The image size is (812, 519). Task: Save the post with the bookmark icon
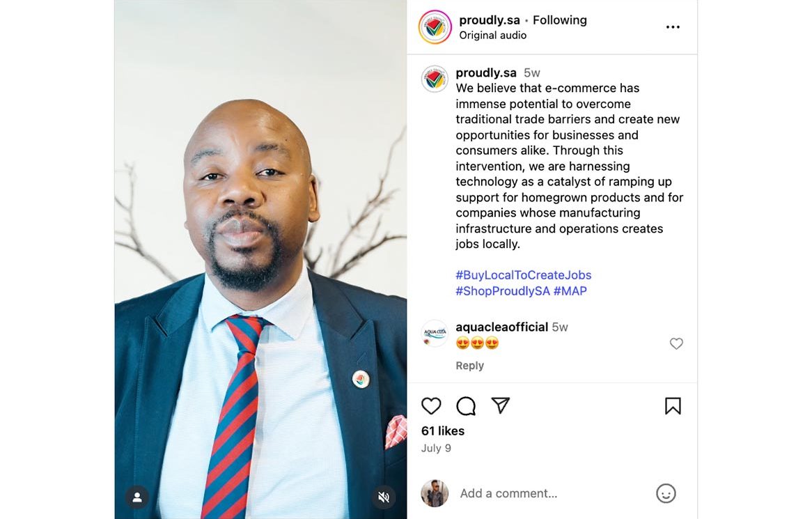point(673,405)
